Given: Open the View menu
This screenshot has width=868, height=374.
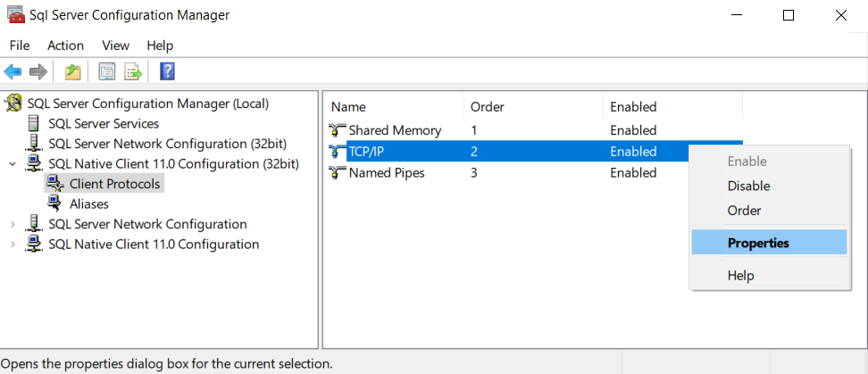Looking at the screenshot, I should click(x=116, y=46).
